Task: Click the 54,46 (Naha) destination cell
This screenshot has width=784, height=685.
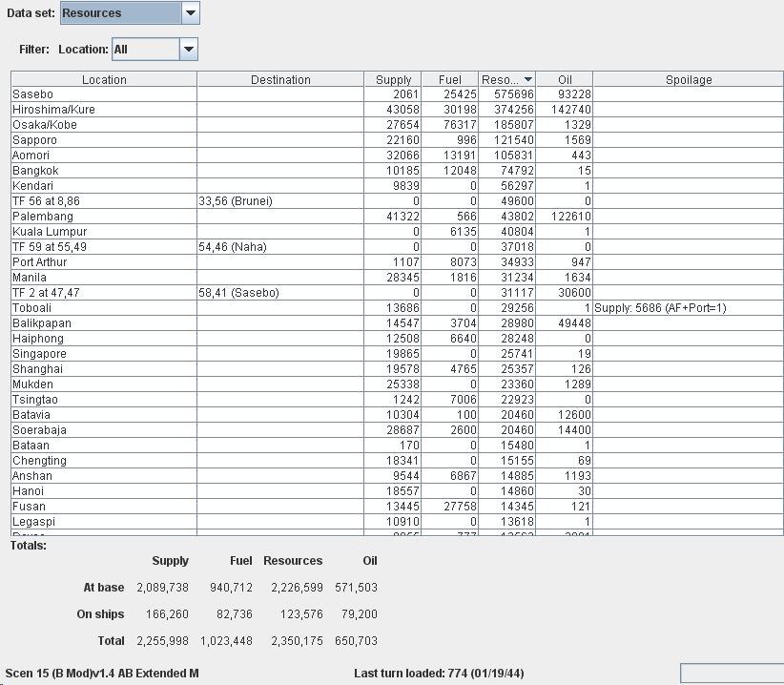Action: coord(280,247)
